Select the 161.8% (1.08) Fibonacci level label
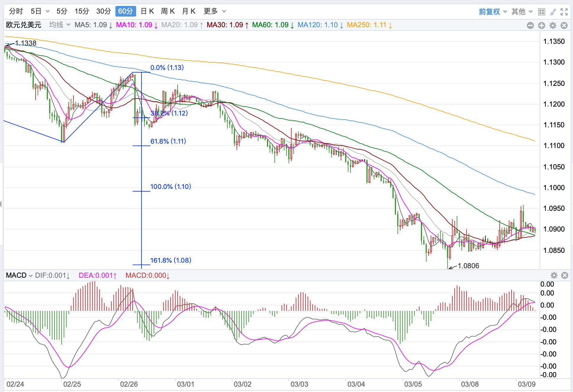This screenshot has width=573, height=392. [171, 260]
